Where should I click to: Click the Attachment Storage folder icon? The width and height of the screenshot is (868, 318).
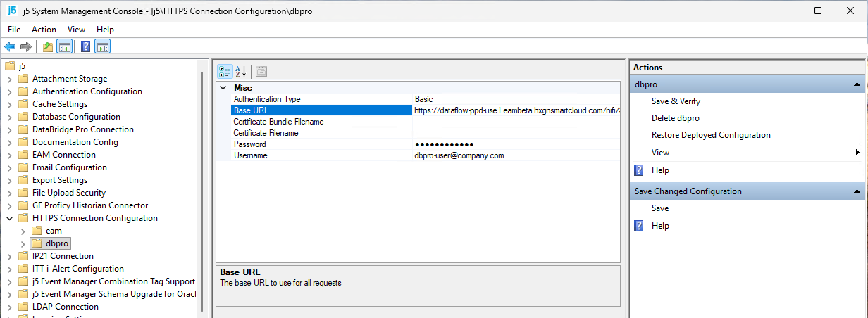23,79
